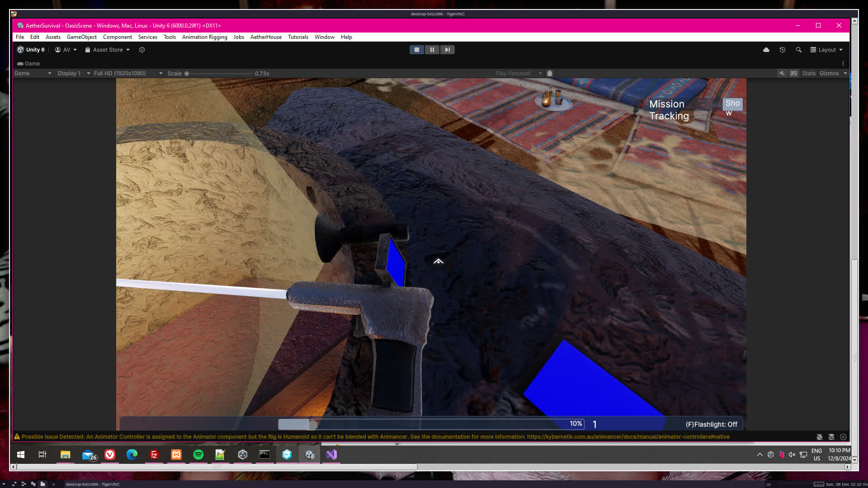Click the Animator warning message in status bar
This screenshot has width=868, height=488.
point(375,437)
